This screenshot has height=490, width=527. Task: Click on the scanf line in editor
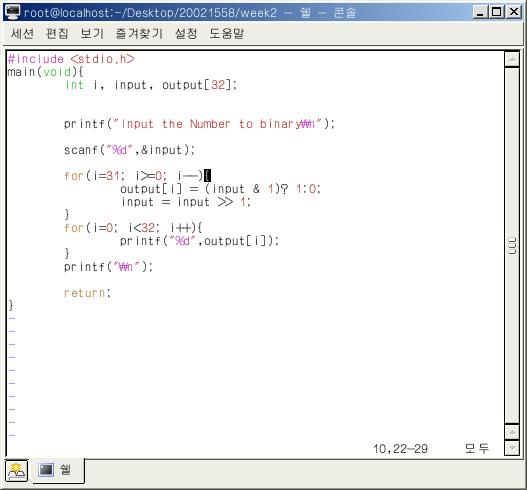[129, 150]
